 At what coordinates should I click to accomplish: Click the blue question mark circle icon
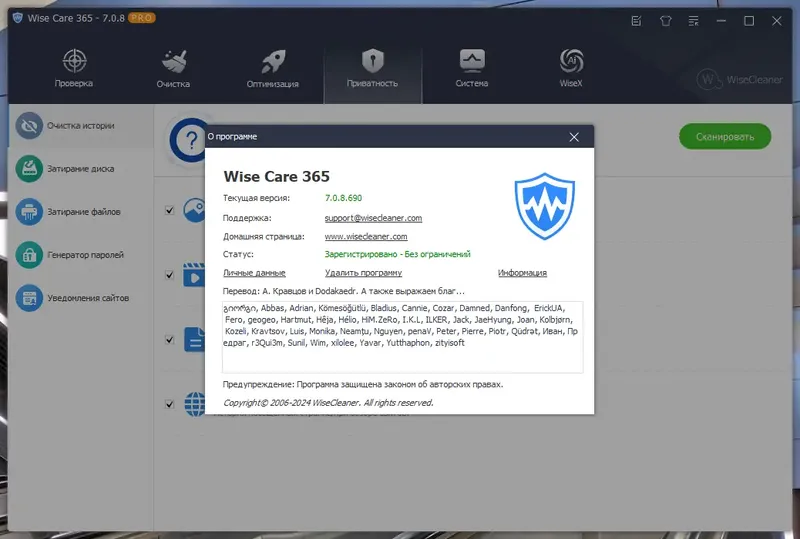pyautogui.click(x=188, y=140)
